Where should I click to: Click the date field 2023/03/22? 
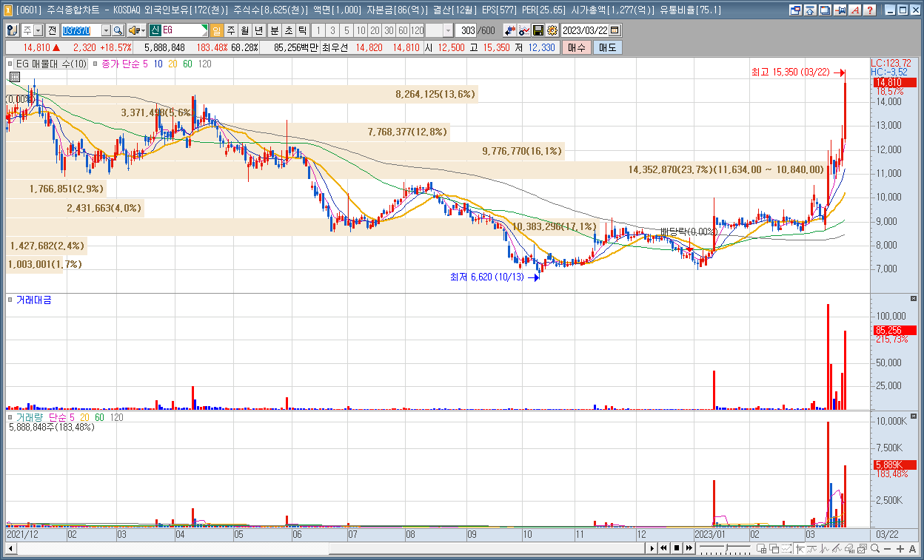coord(585,30)
